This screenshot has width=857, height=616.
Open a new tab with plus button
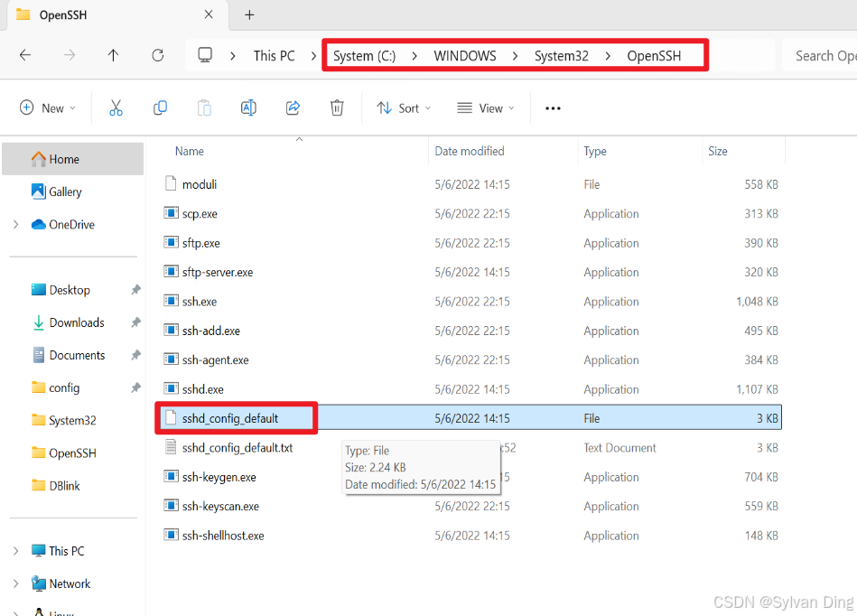[249, 14]
